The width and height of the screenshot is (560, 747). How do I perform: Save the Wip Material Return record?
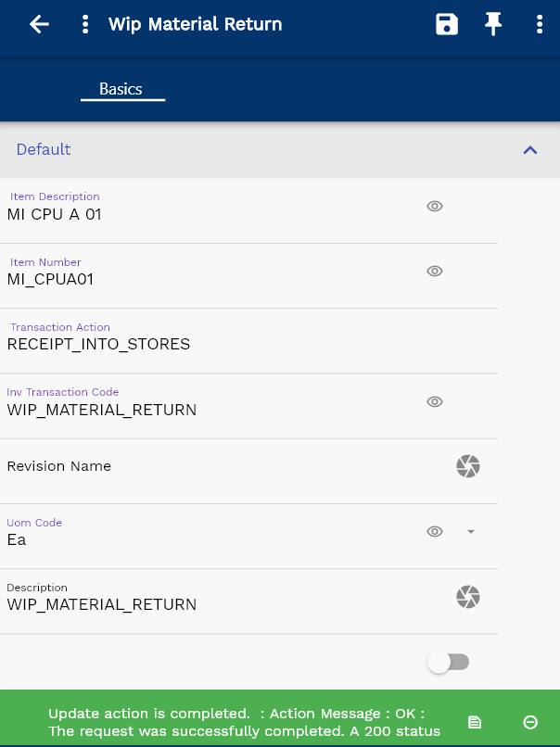pyautogui.click(x=447, y=25)
